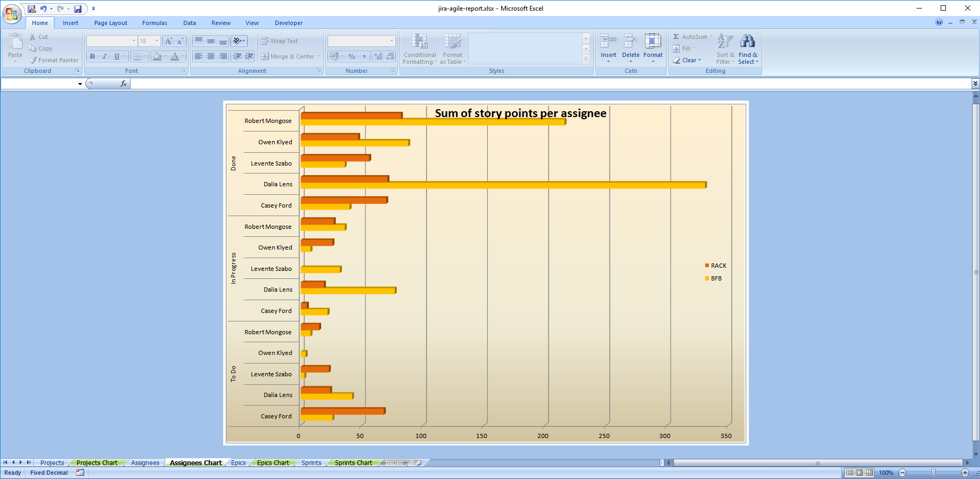Viewport: 980px width, 479px height.
Task: Click the Office Button logo
Action: click(x=12, y=13)
